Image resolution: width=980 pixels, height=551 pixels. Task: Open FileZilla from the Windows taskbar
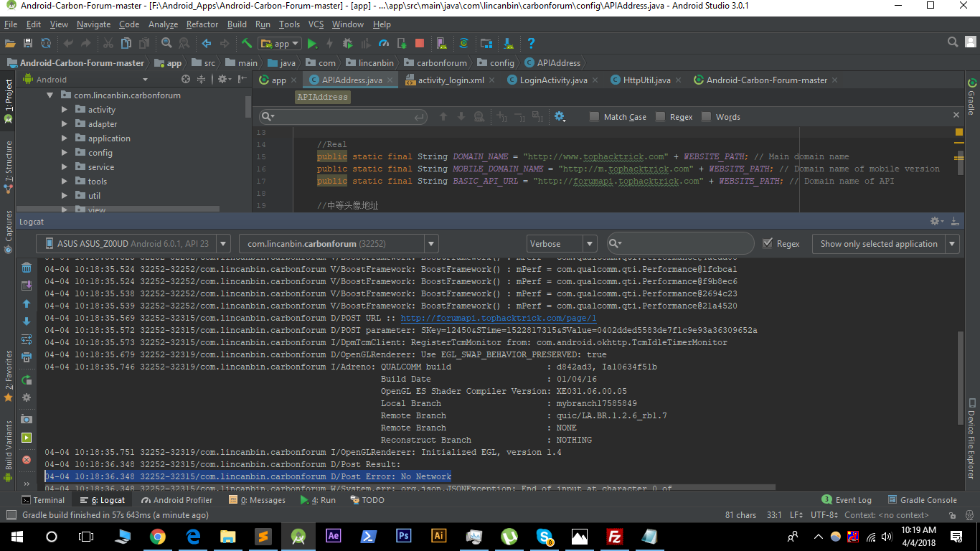pos(614,536)
